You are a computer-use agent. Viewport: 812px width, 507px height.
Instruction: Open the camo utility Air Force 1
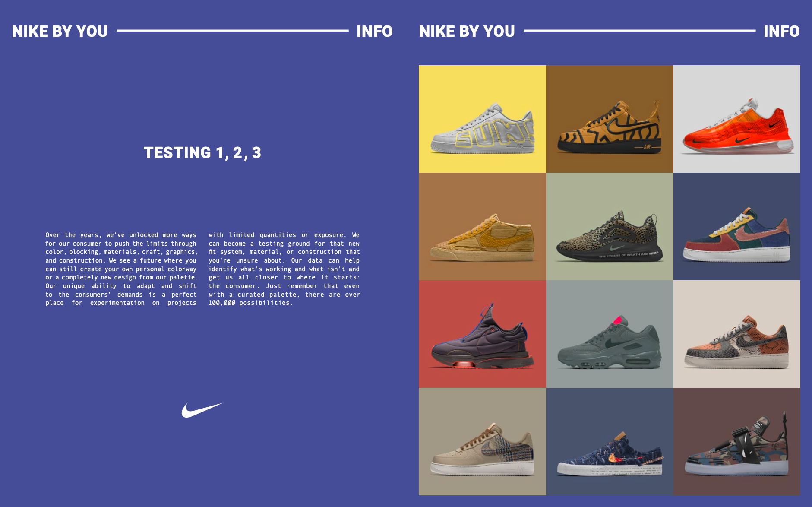pyautogui.click(x=737, y=441)
